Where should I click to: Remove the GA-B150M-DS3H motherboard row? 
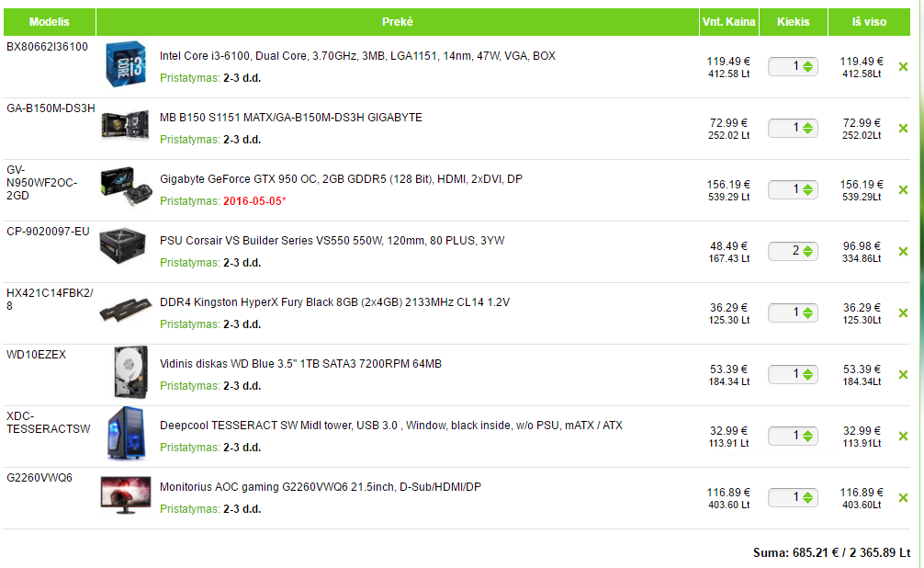(x=903, y=129)
